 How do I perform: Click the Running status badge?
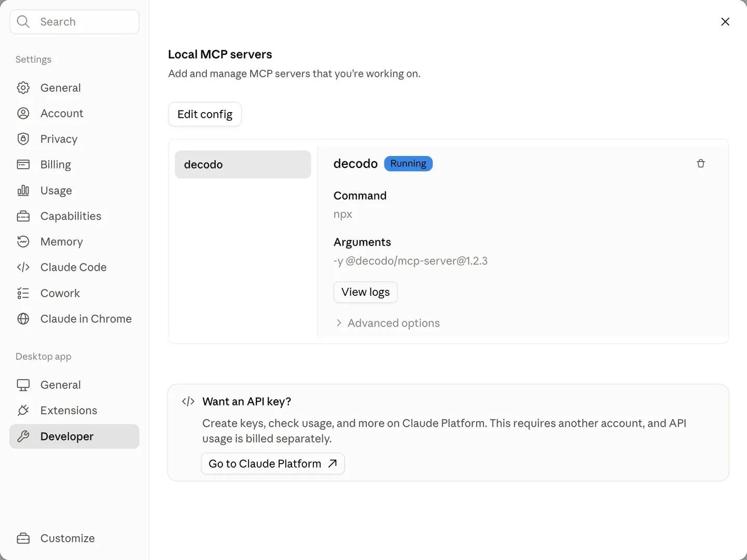coord(408,163)
